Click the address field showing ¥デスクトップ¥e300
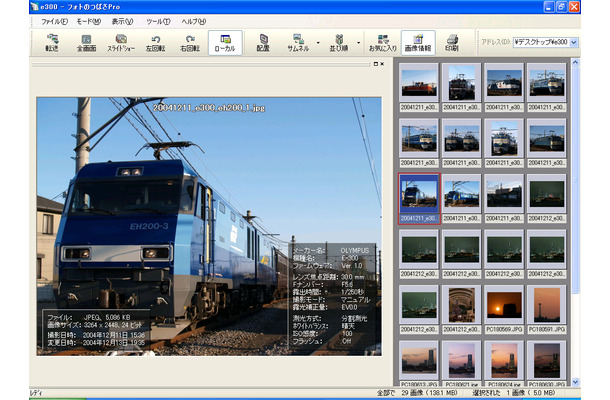 pyautogui.click(x=541, y=42)
